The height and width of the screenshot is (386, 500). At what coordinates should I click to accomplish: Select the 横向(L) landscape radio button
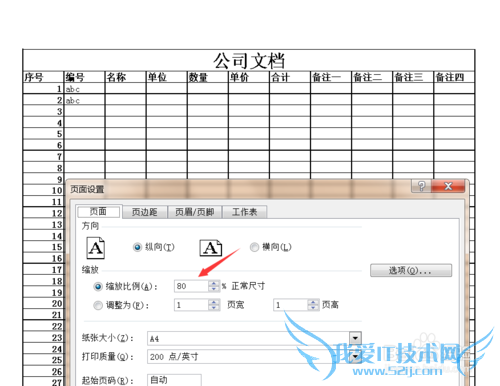click(x=254, y=247)
